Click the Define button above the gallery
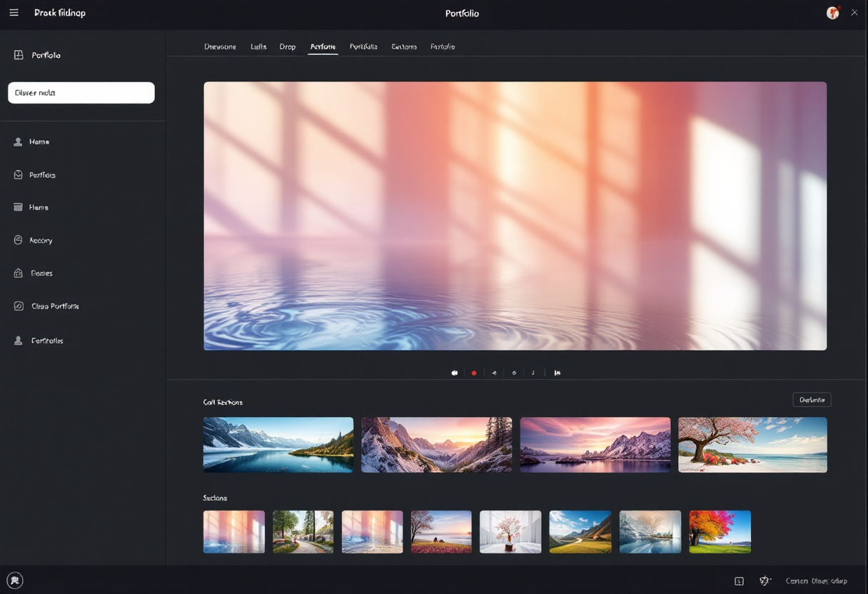The width and height of the screenshot is (868, 594). coord(812,399)
